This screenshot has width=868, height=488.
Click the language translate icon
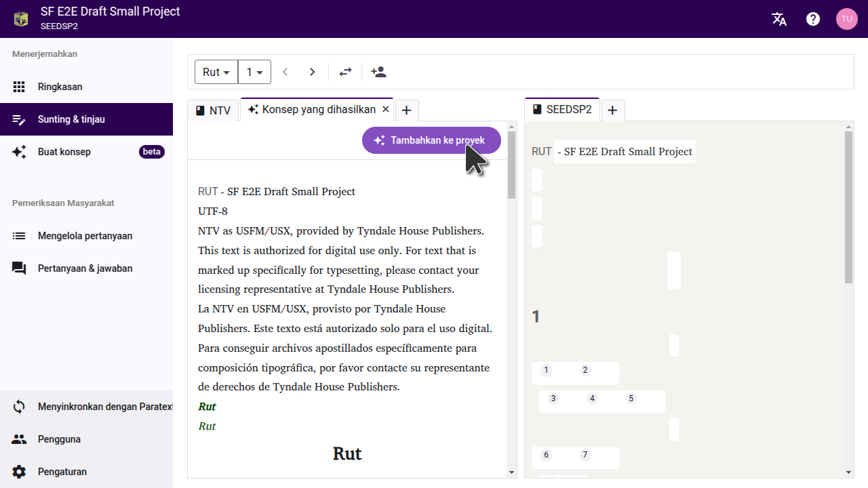pyautogui.click(x=779, y=19)
